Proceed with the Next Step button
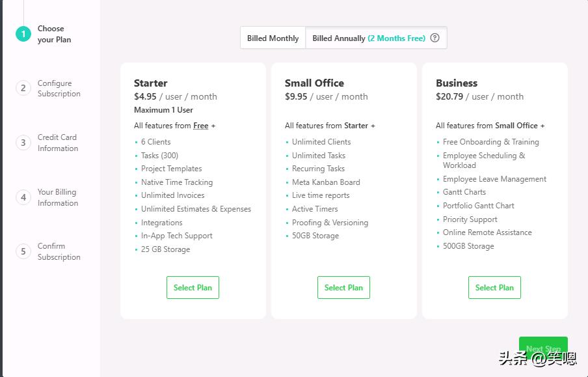Image resolution: width=588 pixels, height=377 pixels. coord(543,348)
